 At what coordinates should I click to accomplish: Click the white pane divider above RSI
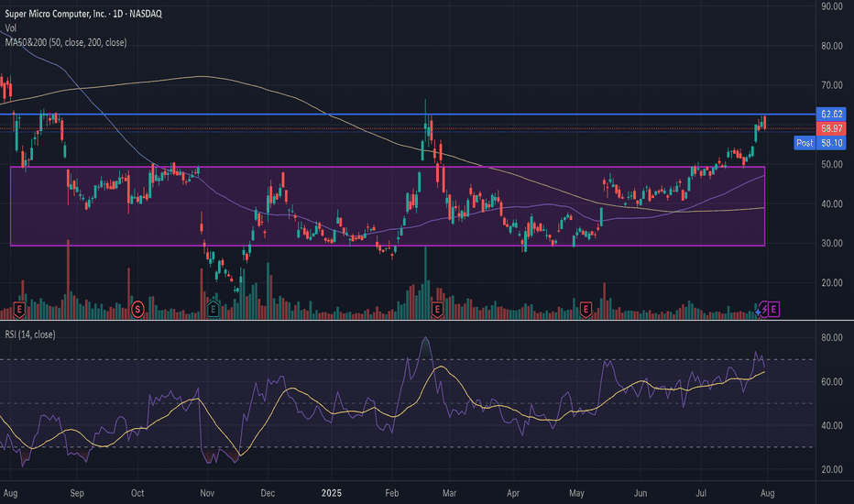point(427,320)
